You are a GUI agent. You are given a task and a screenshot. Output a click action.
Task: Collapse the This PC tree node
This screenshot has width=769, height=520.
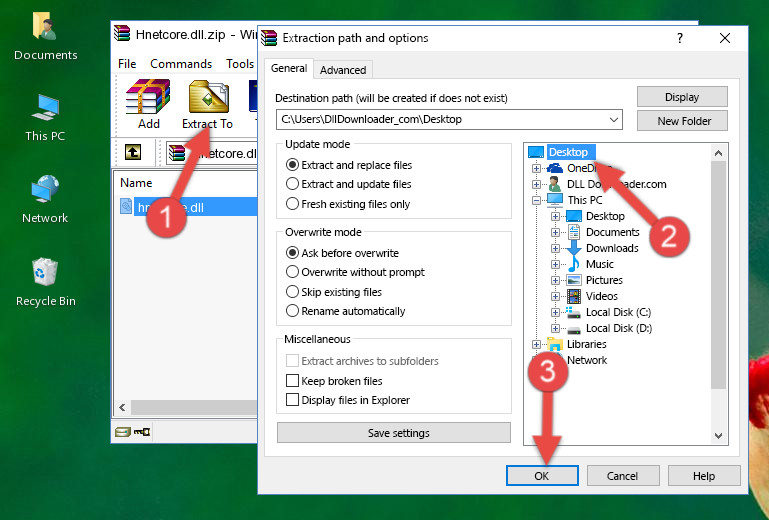pyautogui.click(x=536, y=200)
